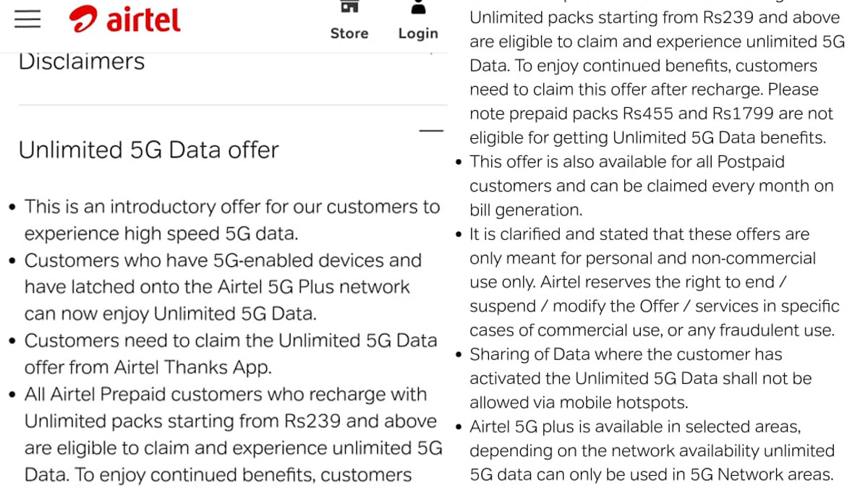Expand the Disclaimers section heading
Image resolution: width=868 pixels, height=488 pixels.
coord(82,61)
